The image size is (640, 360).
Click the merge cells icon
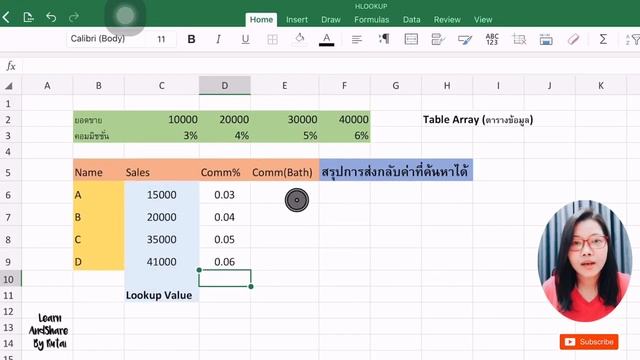(411, 39)
